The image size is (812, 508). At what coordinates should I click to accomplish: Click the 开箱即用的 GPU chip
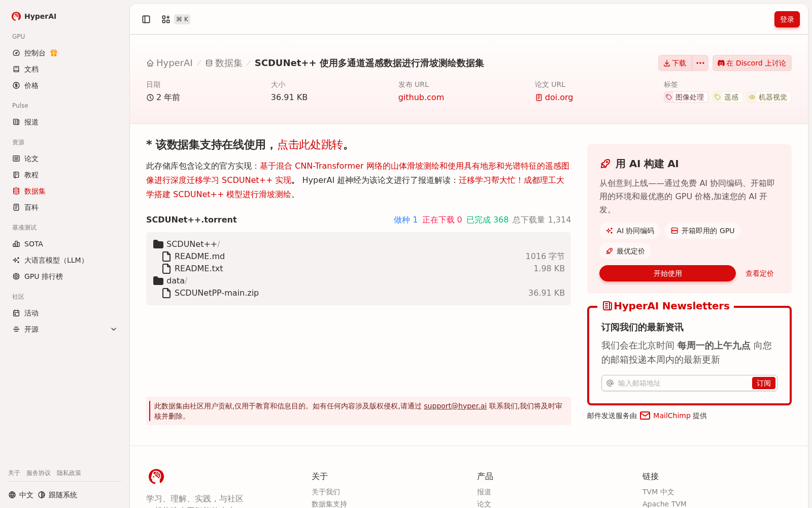pyautogui.click(x=702, y=231)
